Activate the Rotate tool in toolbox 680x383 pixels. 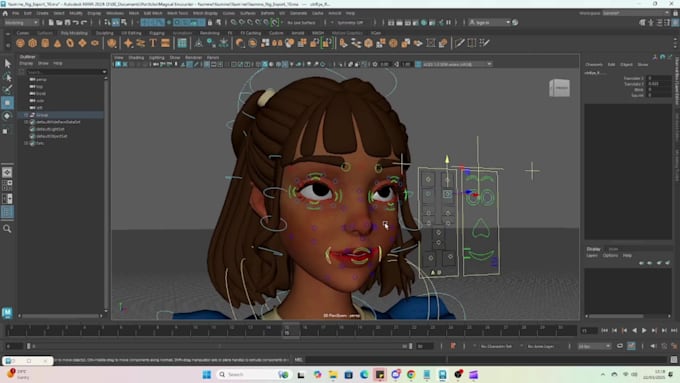point(7,116)
